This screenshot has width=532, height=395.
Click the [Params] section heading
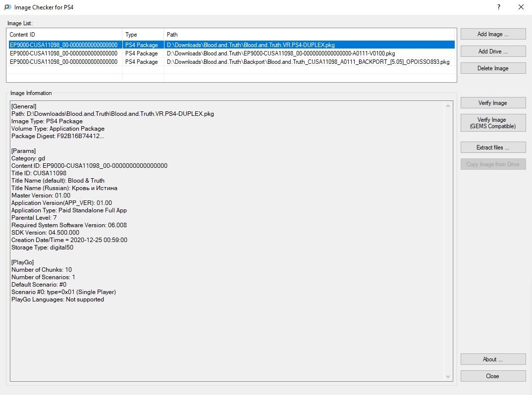23,151
